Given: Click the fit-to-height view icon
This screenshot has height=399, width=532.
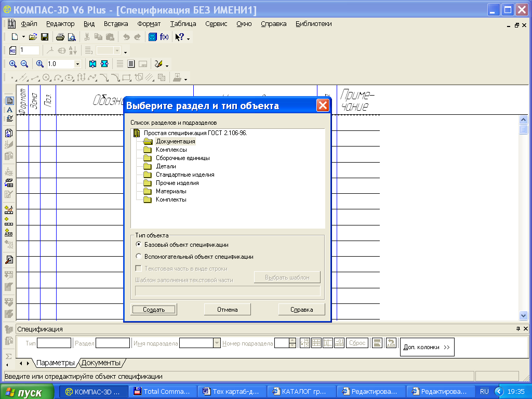Looking at the screenshot, I should pos(92,64).
